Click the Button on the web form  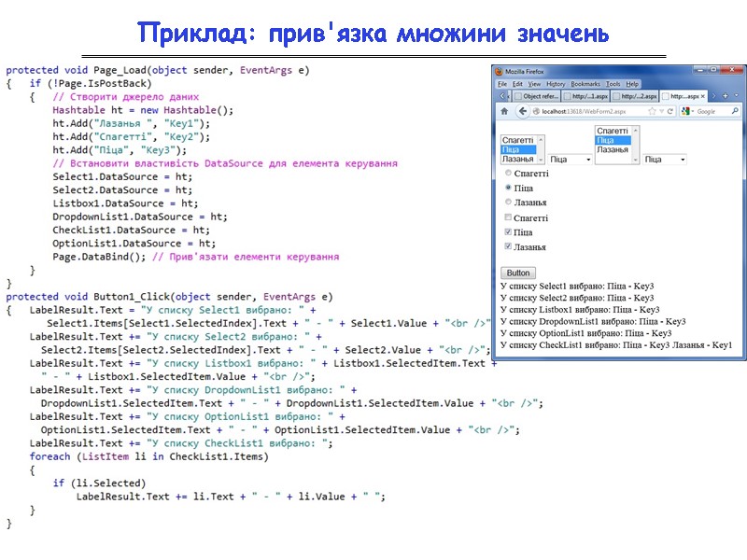518,273
